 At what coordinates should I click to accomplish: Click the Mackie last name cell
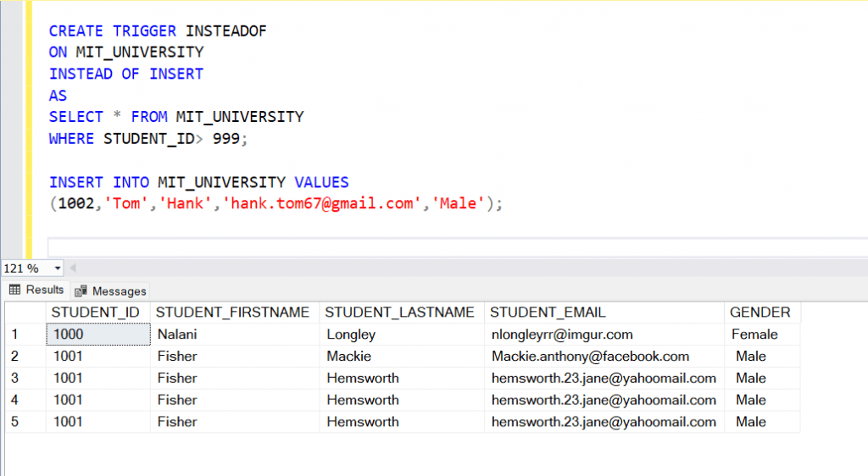point(401,357)
